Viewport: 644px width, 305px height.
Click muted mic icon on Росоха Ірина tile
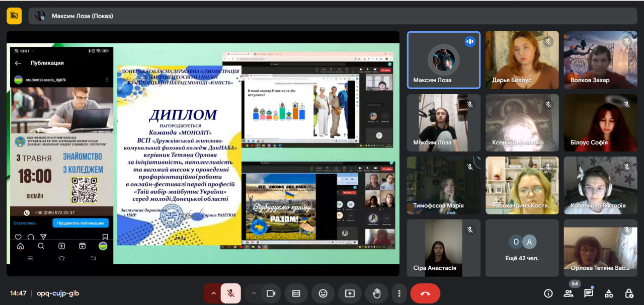[548, 167]
